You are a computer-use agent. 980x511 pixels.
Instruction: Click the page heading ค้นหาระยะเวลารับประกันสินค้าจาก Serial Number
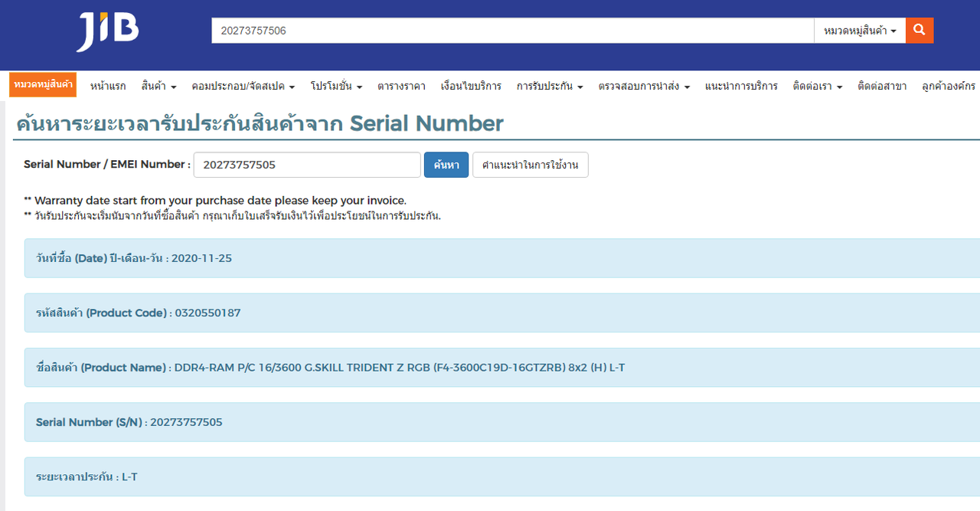(260, 123)
